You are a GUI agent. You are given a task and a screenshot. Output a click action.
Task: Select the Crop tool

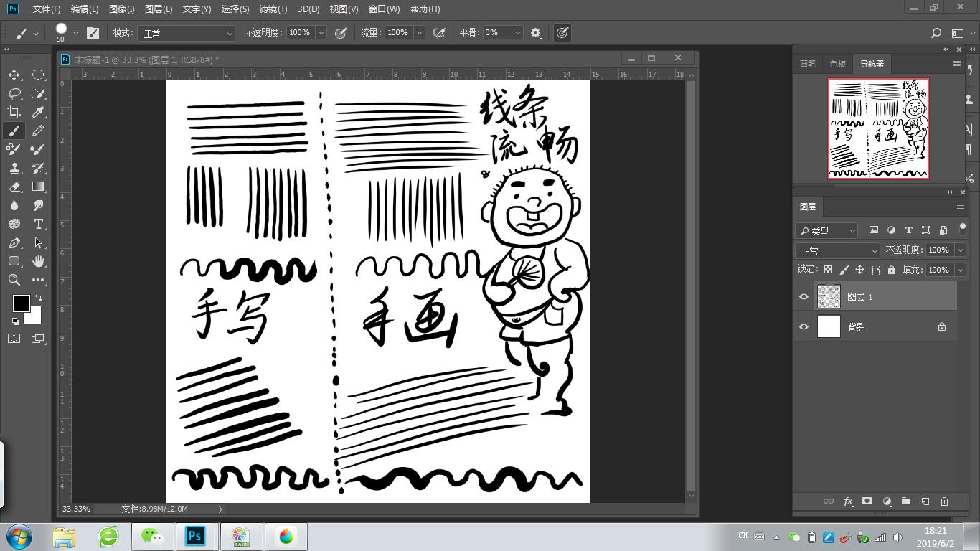14,112
